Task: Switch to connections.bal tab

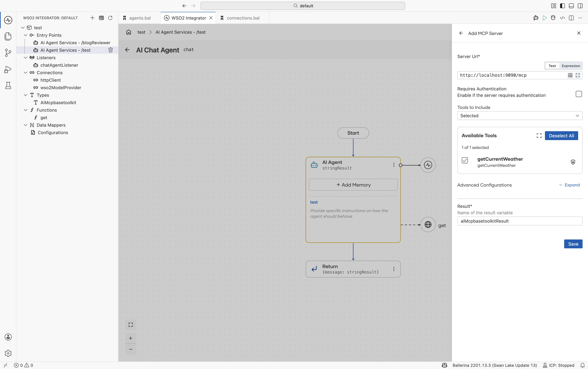Action: [243, 18]
